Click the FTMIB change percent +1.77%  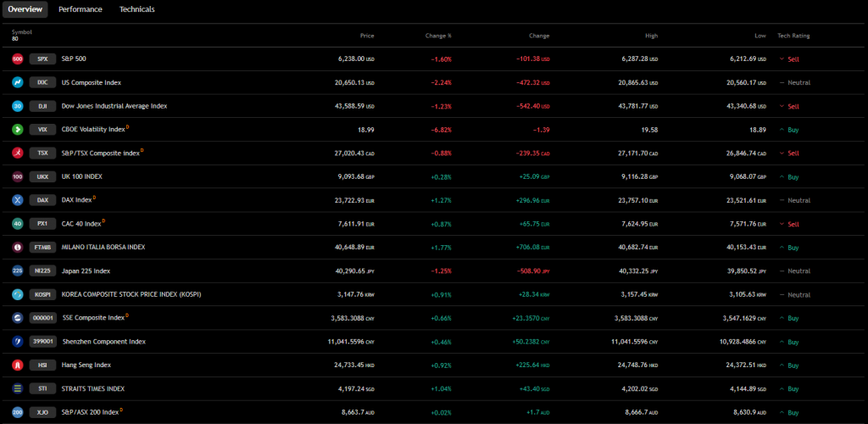tap(441, 248)
